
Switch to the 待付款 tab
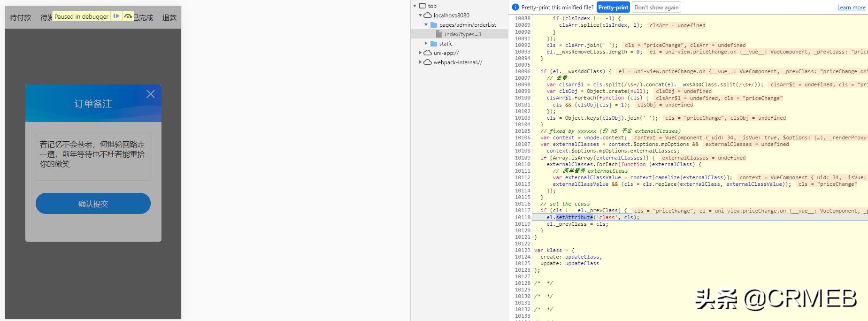pyautogui.click(x=21, y=18)
